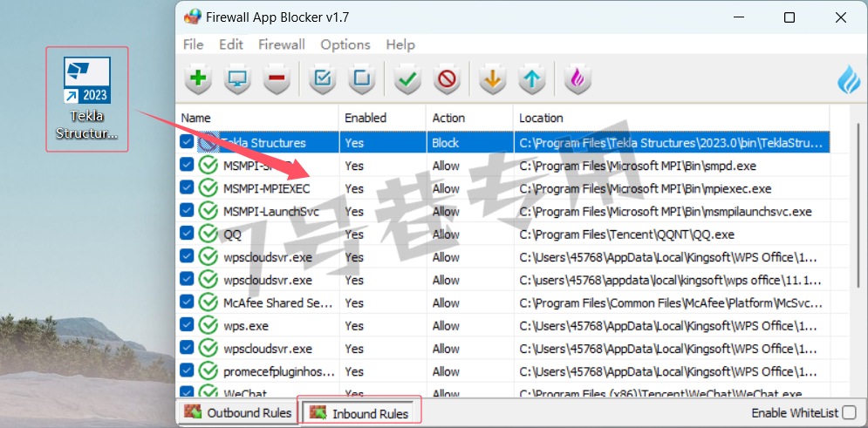Click the mpiexec.exe location path
This screenshot has width=868, height=428.
point(645,188)
